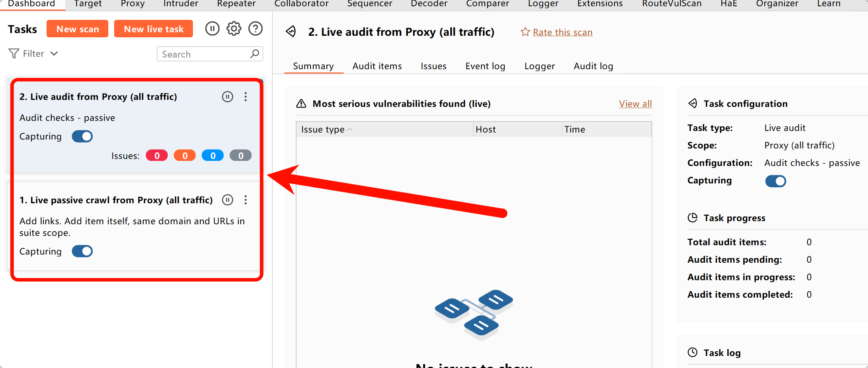Click the star icon beside Rate this scan
Viewport: 868px width, 368px height.
pyautogui.click(x=525, y=32)
